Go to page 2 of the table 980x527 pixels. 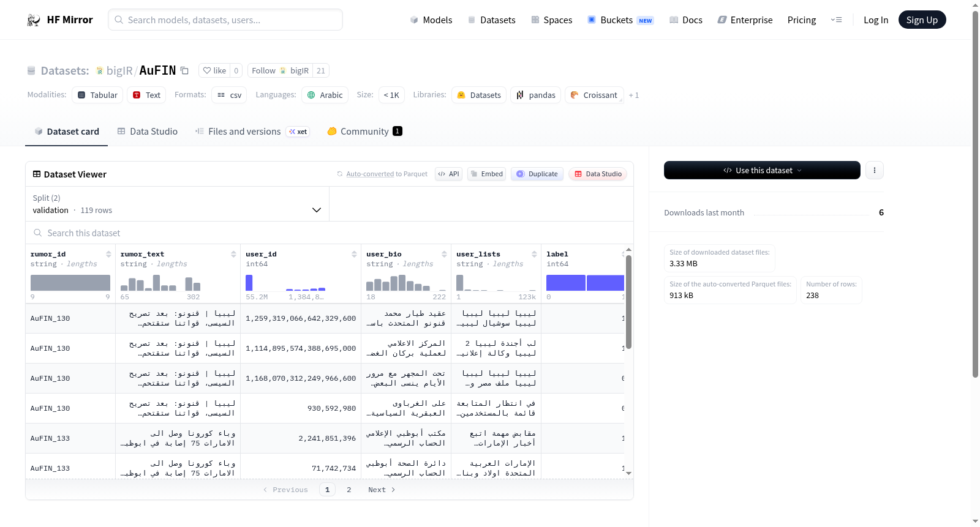point(349,490)
